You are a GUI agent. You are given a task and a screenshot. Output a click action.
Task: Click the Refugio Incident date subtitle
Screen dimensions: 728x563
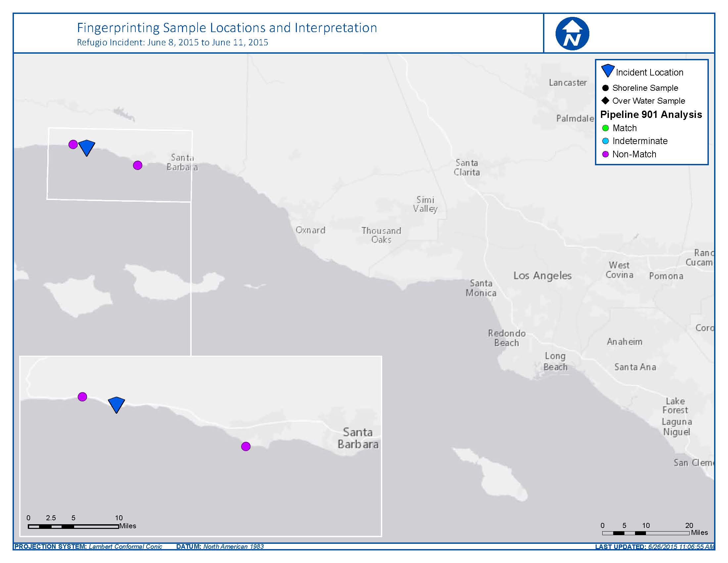coord(172,42)
